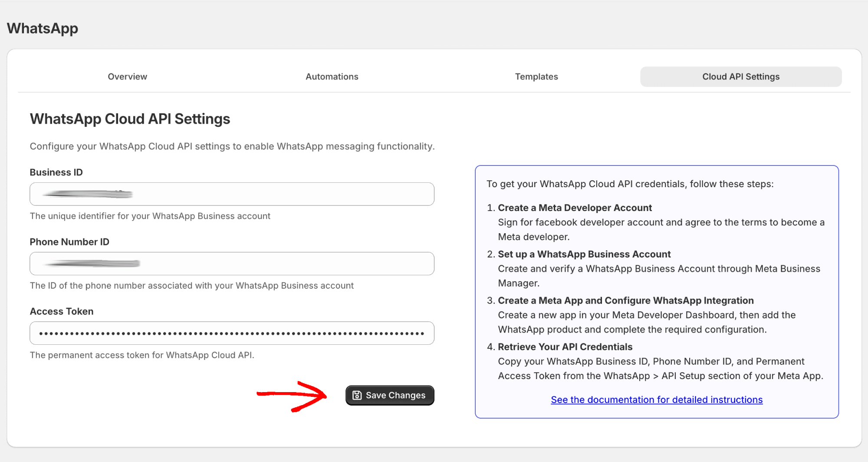Click the Business ID field label

pyautogui.click(x=56, y=172)
